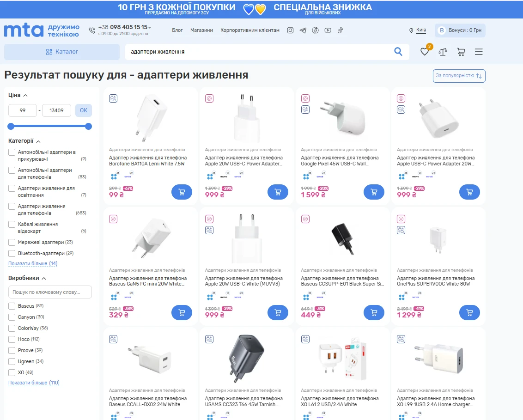Open the Бонуси: 0 Грн button

pos(460,30)
